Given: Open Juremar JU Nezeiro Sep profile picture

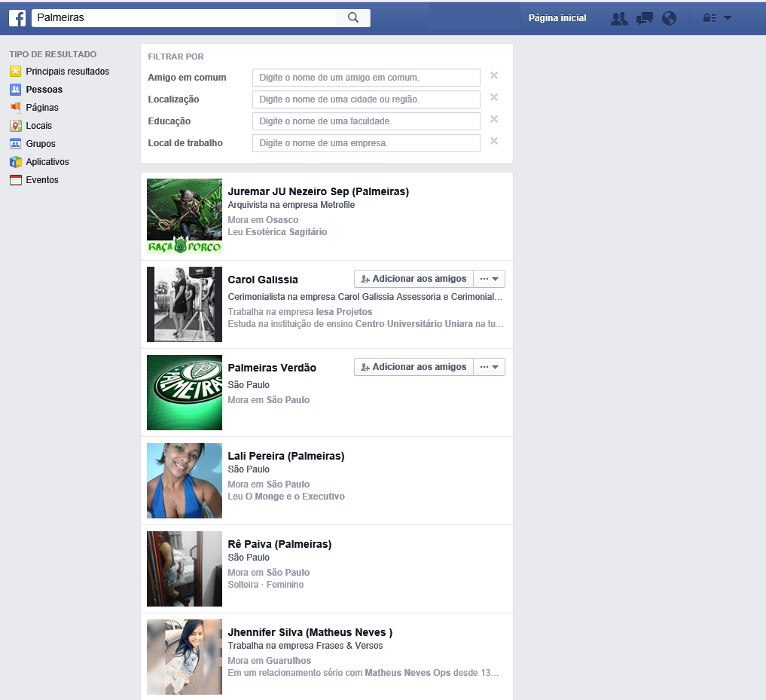Looking at the screenshot, I should pos(185,216).
